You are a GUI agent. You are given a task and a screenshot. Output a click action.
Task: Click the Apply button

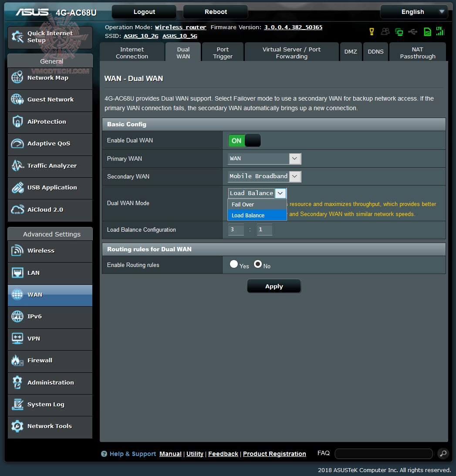(274, 286)
